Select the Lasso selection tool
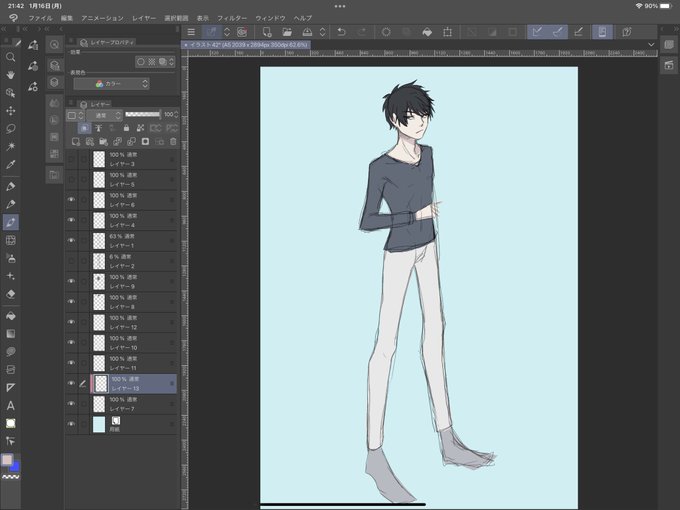The height and width of the screenshot is (510, 680). coord(10,129)
